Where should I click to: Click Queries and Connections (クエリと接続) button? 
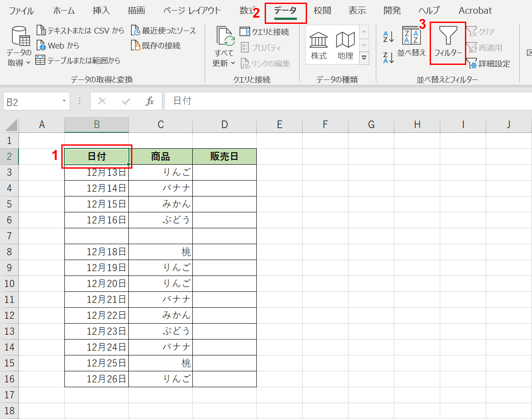click(x=264, y=31)
